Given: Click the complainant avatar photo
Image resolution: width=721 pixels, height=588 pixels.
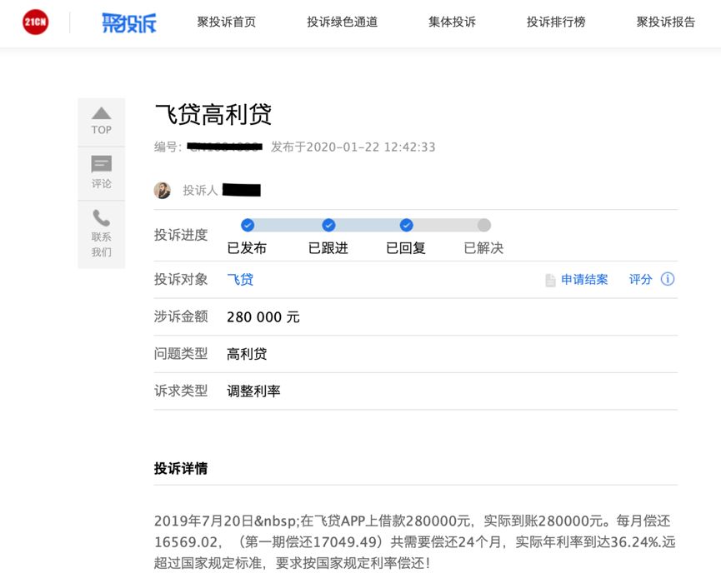Looking at the screenshot, I should click(163, 190).
